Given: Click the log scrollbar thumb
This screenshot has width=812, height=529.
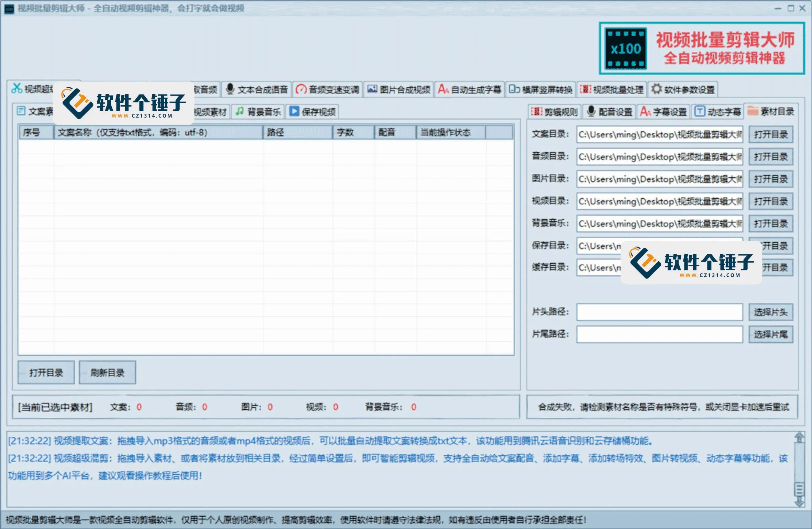Looking at the screenshot, I should tap(800, 489).
